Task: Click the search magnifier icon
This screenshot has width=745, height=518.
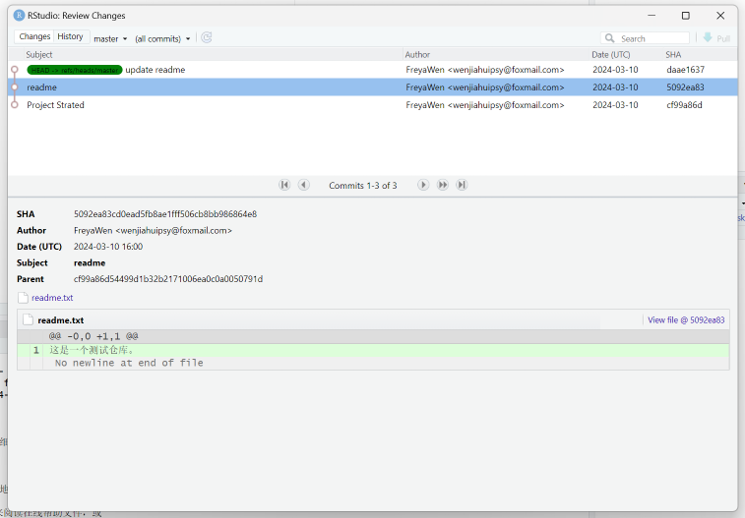Action: tap(609, 39)
